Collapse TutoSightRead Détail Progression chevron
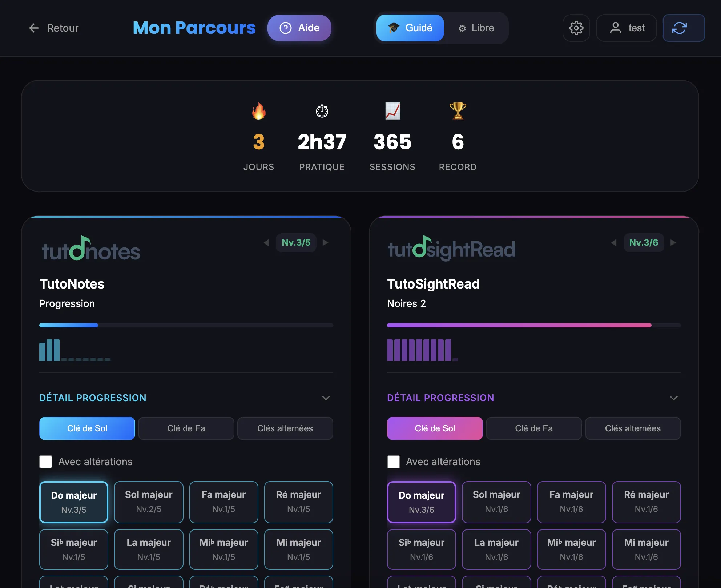721x588 pixels. (x=674, y=398)
